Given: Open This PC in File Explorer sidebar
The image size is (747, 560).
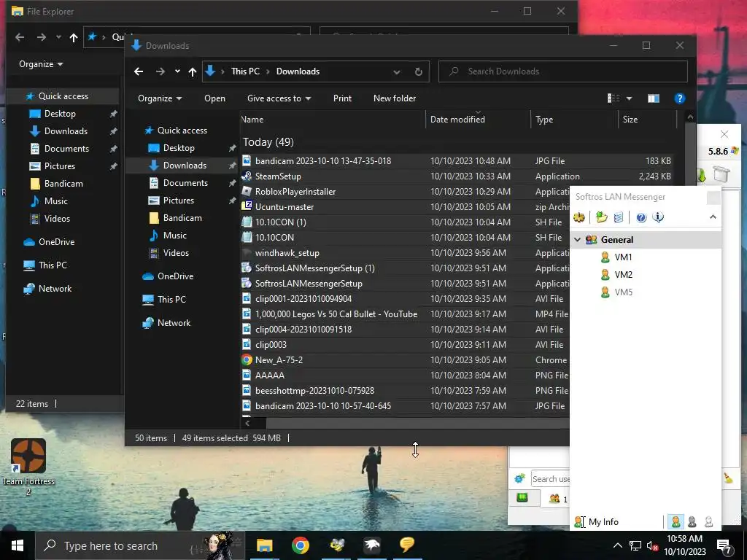Looking at the screenshot, I should tap(53, 265).
